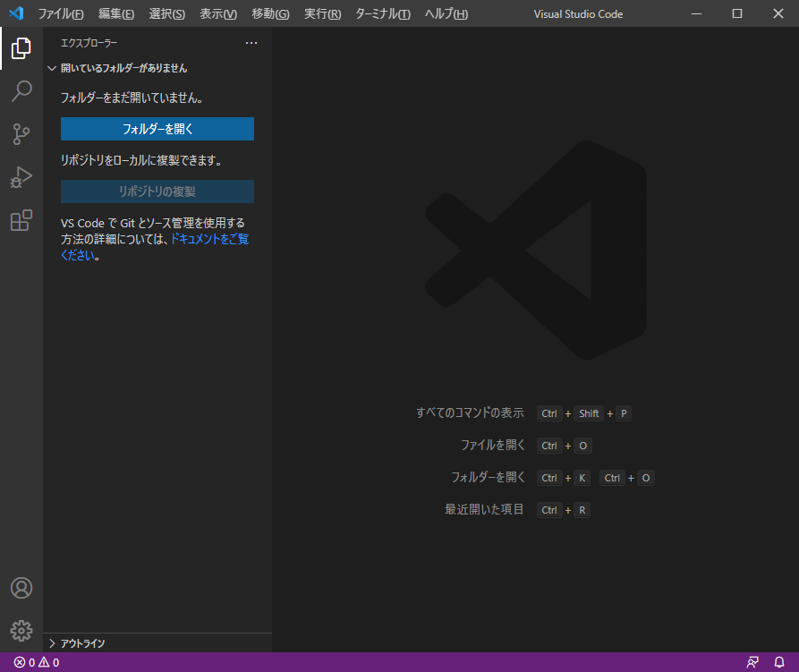Open the Accounts icon in activity bar
Image resolution: width=799 pixels, height=672 pixels.
21,588
